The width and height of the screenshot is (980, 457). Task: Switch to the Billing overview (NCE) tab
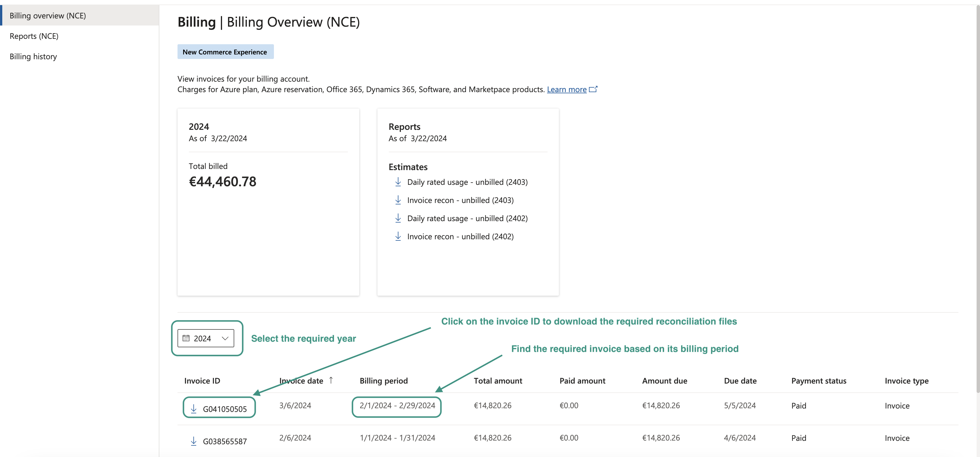point(48,16)
